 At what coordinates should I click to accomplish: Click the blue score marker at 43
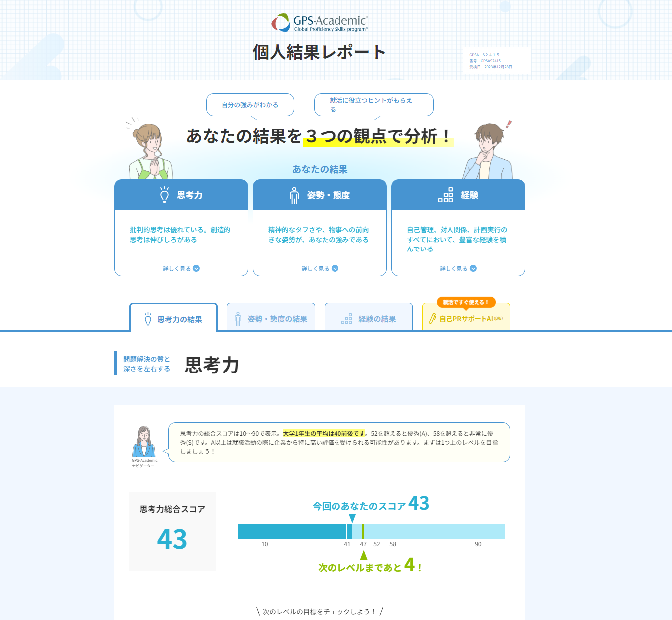[352, 519]
